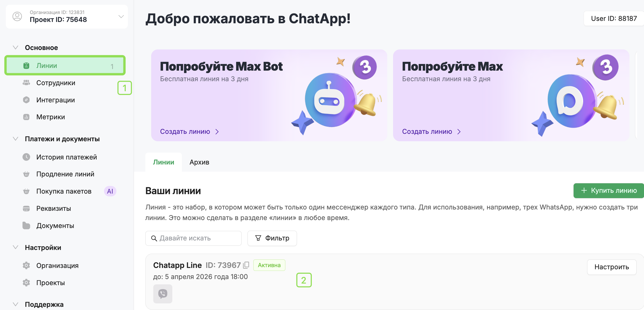Open the project selector dropdown
Image resolution: width=644 pixels, height=310 pixels.
click(x=121, y=16)
